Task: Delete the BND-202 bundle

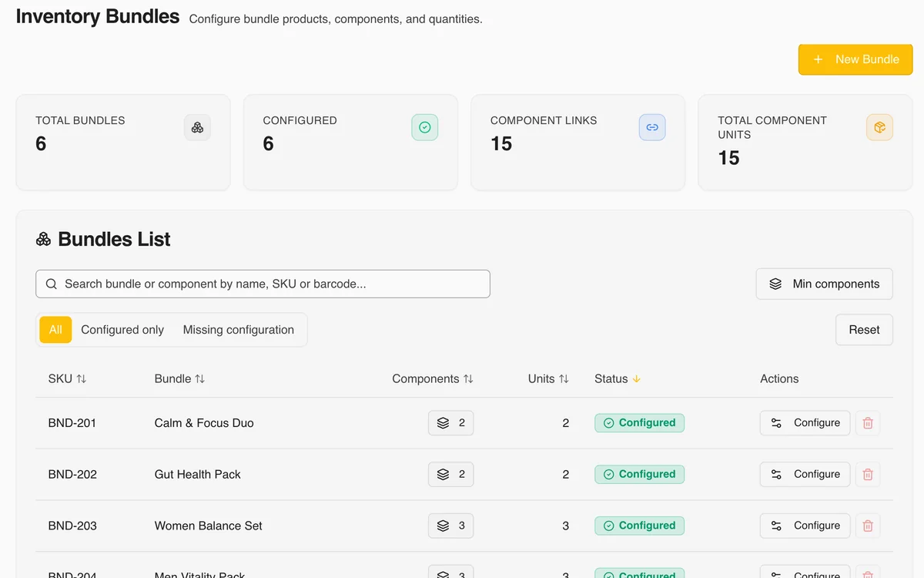Action: (x=868, y=475)
